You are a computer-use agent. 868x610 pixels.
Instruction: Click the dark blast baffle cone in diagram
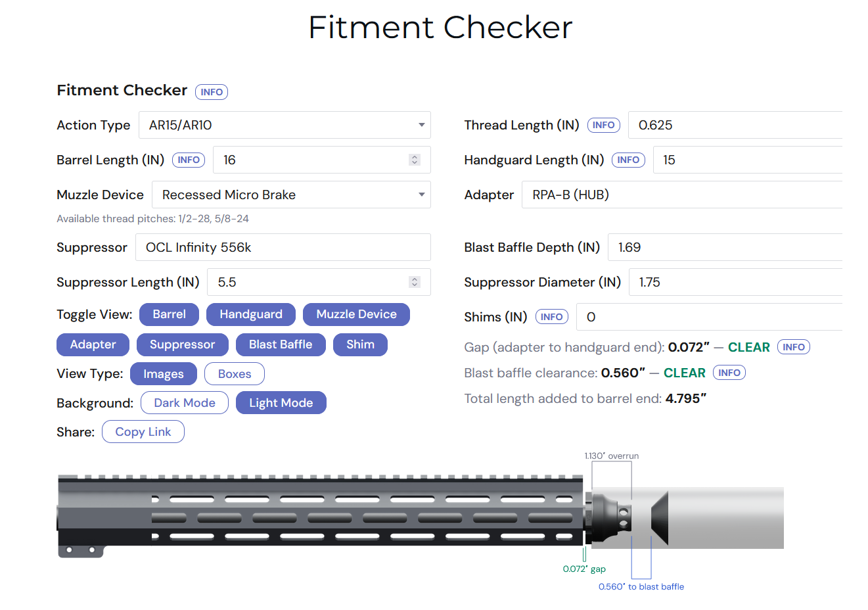[x=660, y=517]
